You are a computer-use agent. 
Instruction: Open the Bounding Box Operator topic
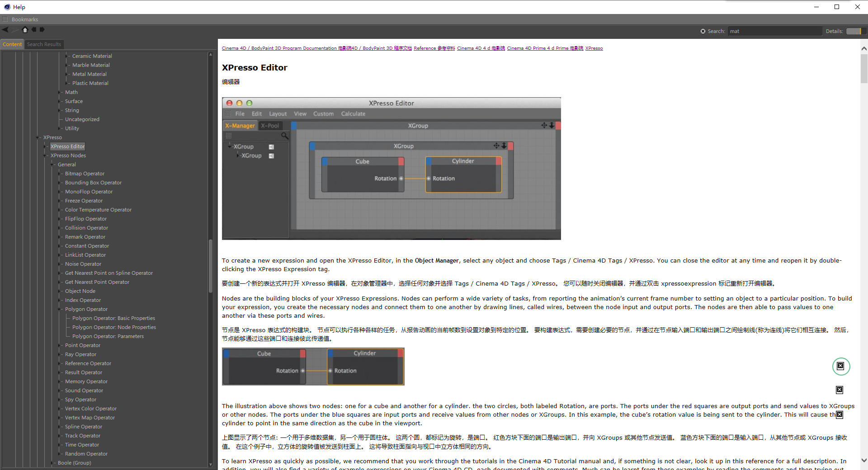pyautogui.click(x=93, y=183)
